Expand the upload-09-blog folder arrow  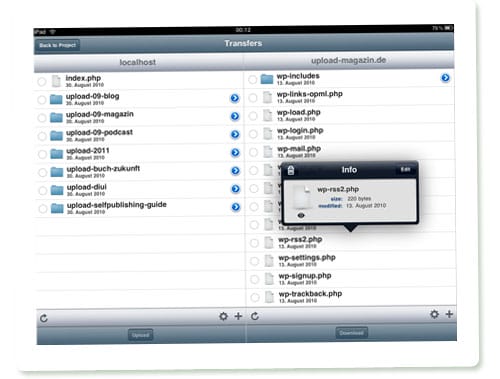click(235, 98)
